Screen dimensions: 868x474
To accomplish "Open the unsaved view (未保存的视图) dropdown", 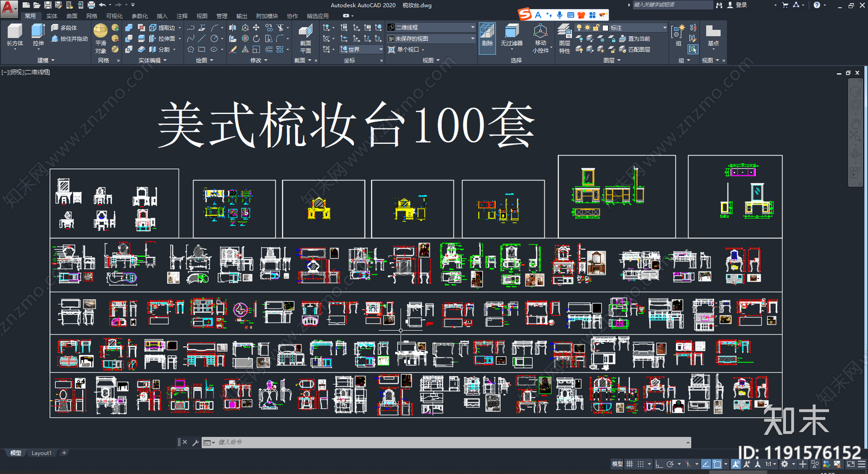I will 431,39.
